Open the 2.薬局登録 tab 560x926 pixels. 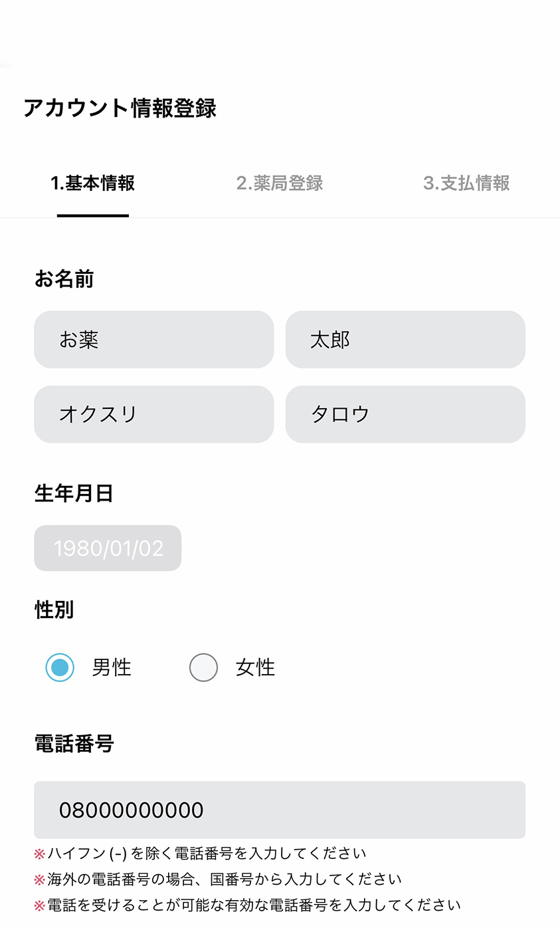click(280, 183)
